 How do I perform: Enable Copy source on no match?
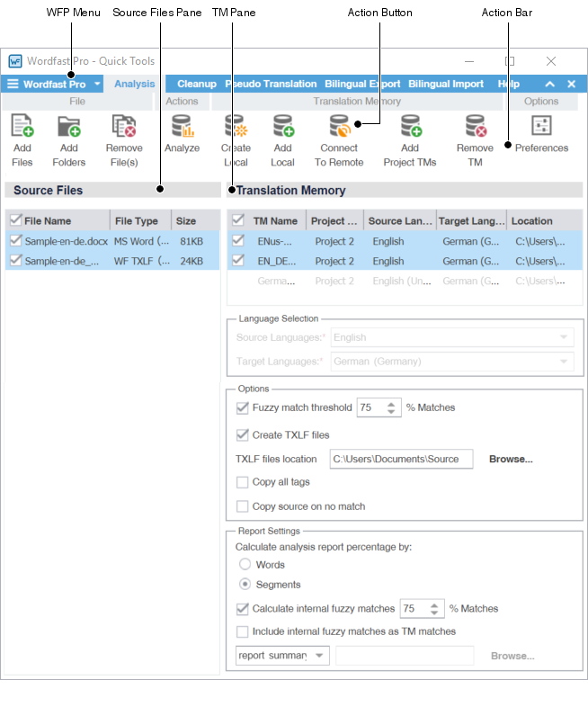[x=243, y=506]
